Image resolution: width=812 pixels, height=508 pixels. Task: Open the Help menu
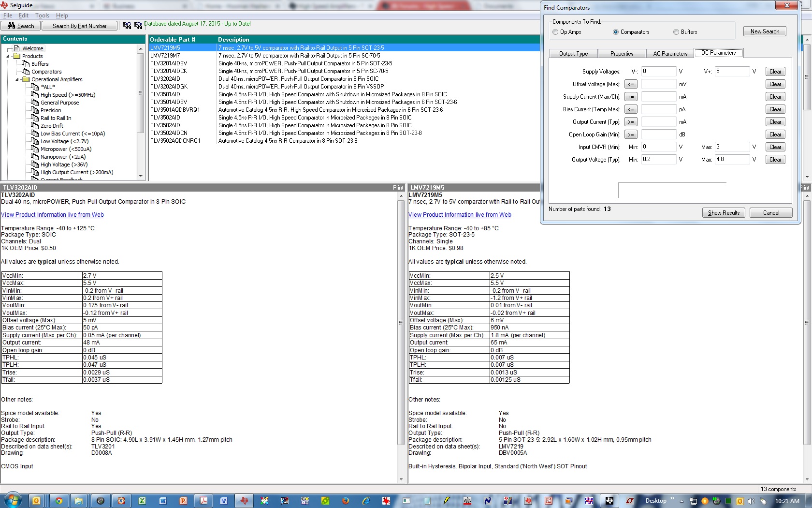[62, 15]
